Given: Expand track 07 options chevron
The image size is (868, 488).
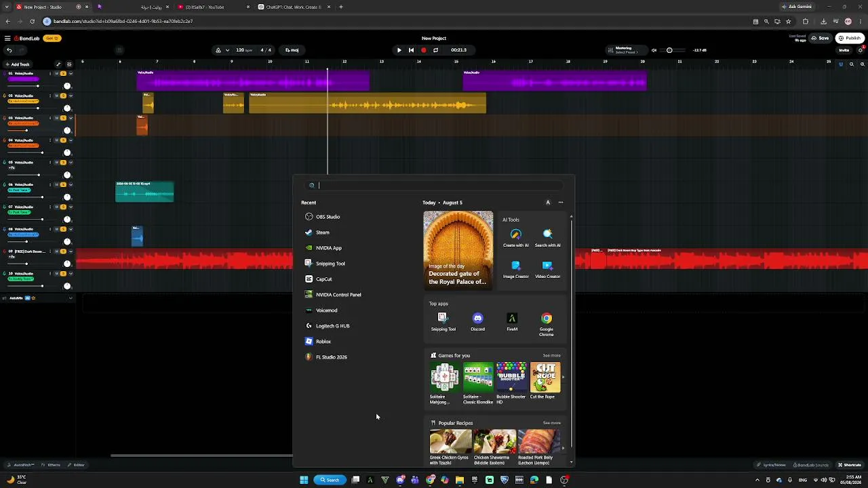Looking at the screenshot, I should point(71,207).
